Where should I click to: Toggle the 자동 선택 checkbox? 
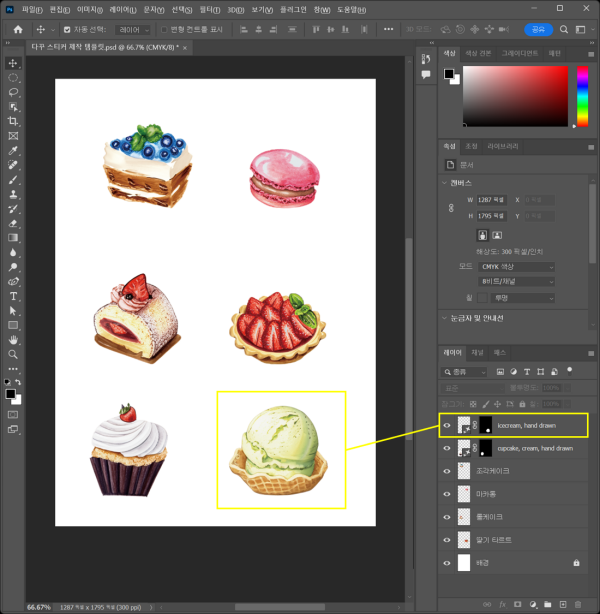point(67,30)
